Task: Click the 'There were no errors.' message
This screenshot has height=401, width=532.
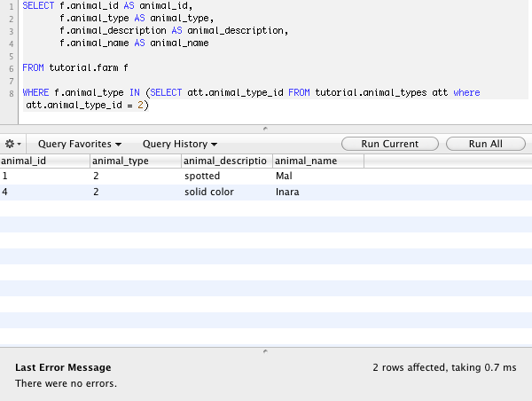Action: pyautogui.click(x=66, y=383)
